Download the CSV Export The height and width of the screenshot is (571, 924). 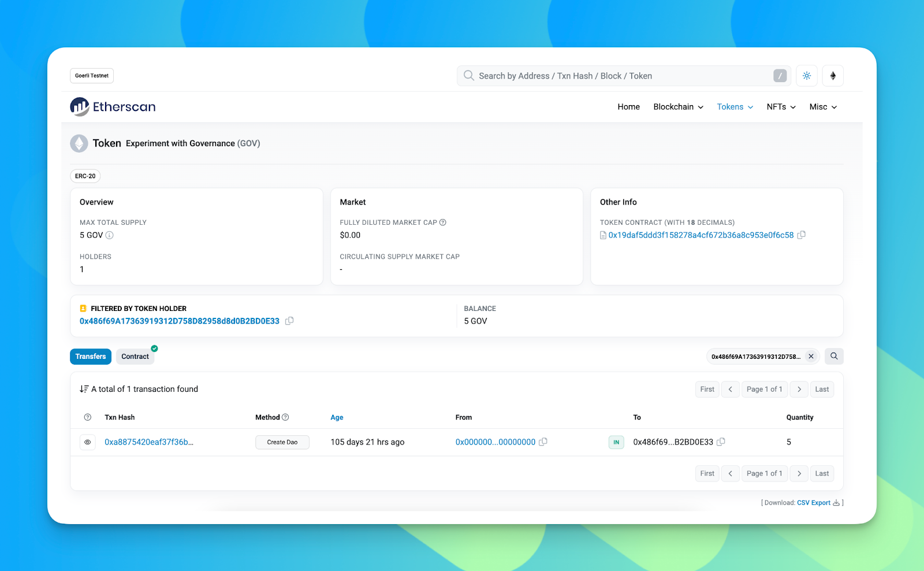pos(818,503)
